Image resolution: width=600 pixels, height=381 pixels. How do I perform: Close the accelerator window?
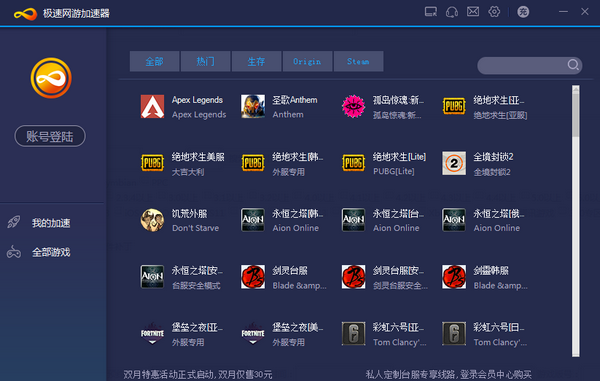pyautogui.click(x=585, y=12)
